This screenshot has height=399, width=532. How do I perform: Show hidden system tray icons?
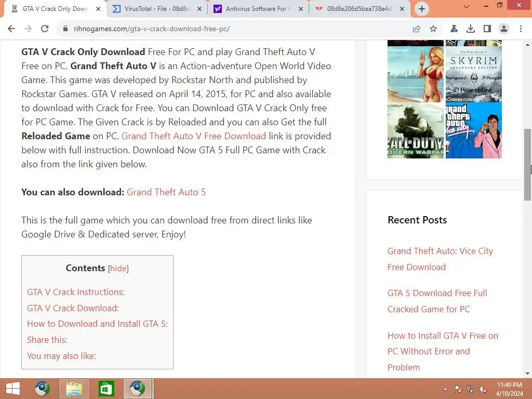tap(445, 389)
